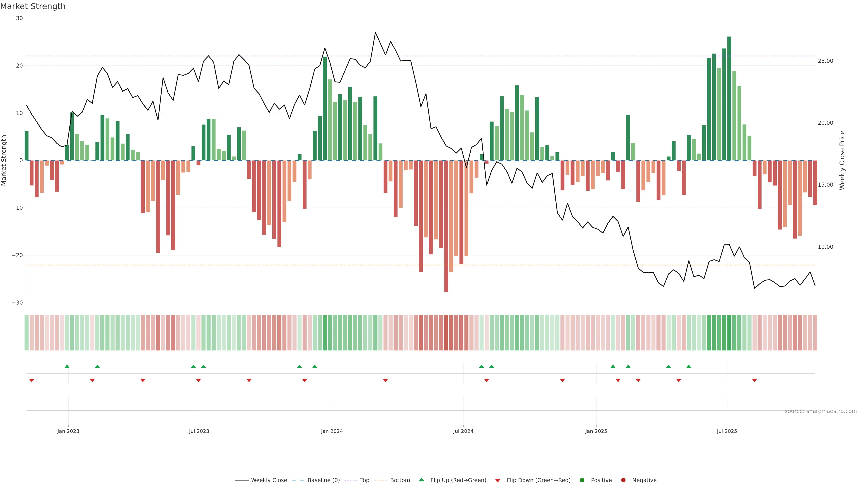Click the darkest green heatmap cell near Jul 2025
The image size is (868, 488).
point(729,333)
